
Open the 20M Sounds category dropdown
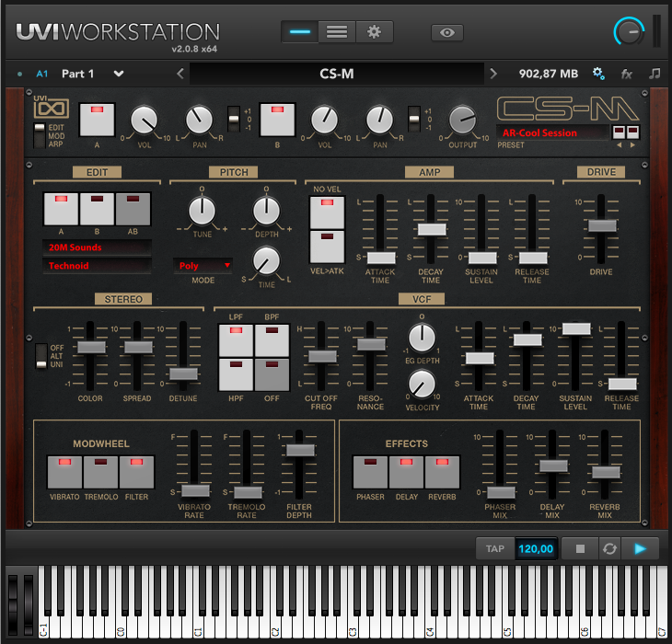[x=97, y=247]
